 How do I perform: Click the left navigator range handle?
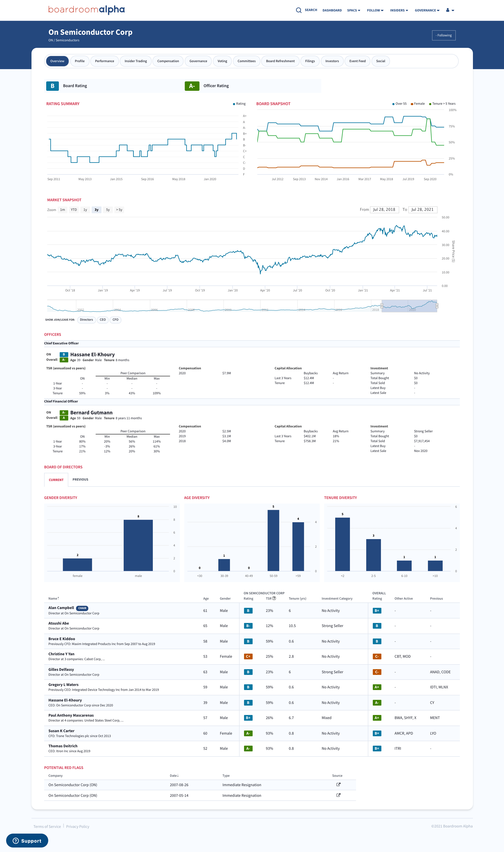click(x=382, y=306)
